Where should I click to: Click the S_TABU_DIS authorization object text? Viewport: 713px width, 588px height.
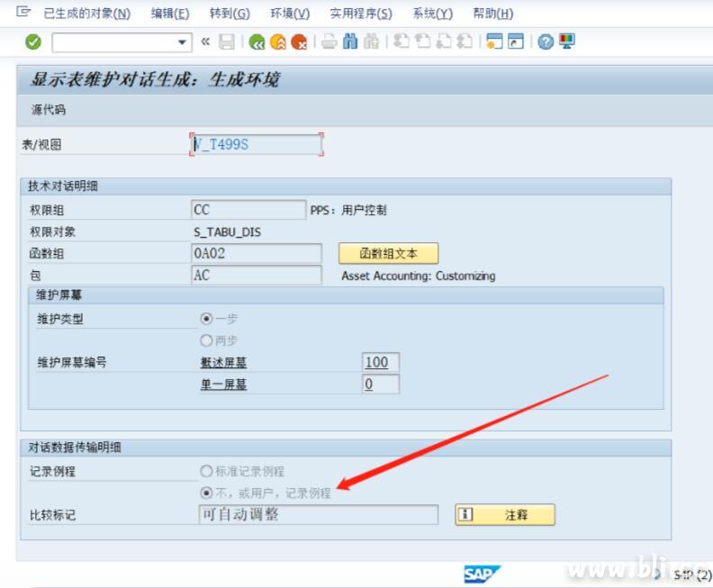click(x=228, y=232)
